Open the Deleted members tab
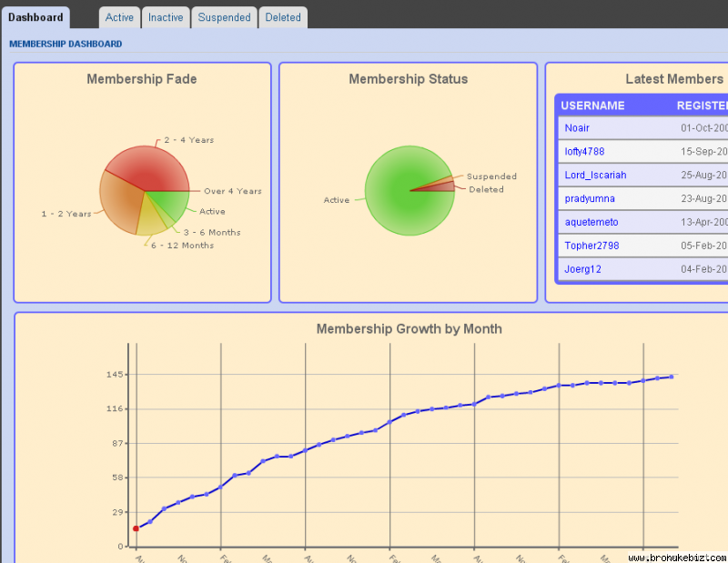728x563 pixels. point(283,17)
